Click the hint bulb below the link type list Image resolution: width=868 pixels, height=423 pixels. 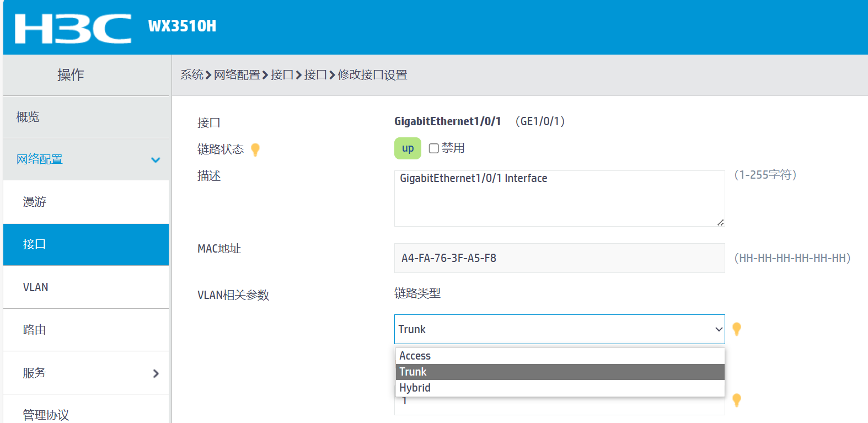coord(736,400)
